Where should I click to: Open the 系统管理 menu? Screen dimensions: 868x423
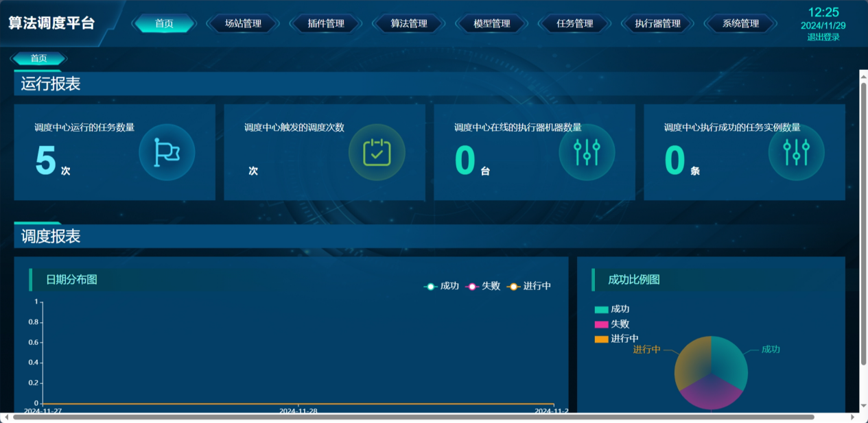[740, 24]
